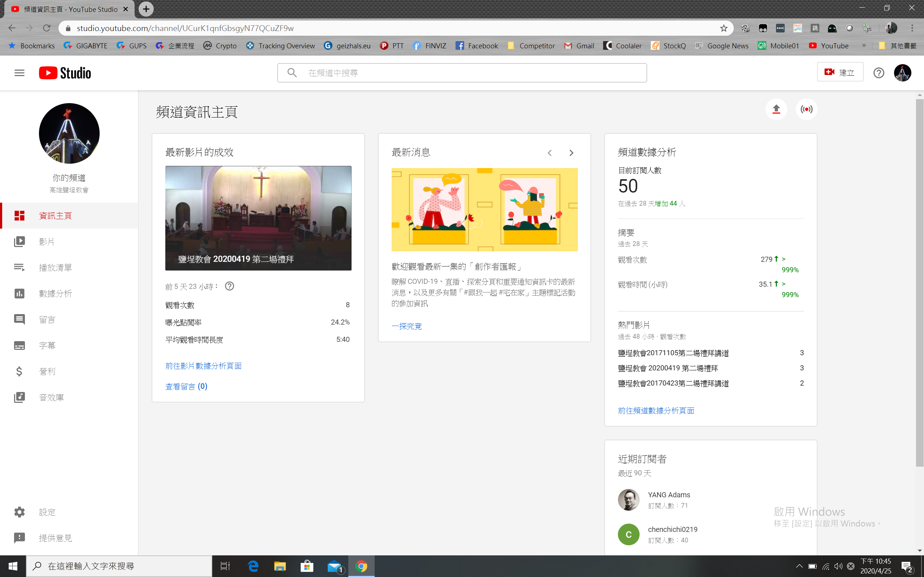Show next news card with right chevron
Viewport: 924px width, 577px height.
point(571,153)
